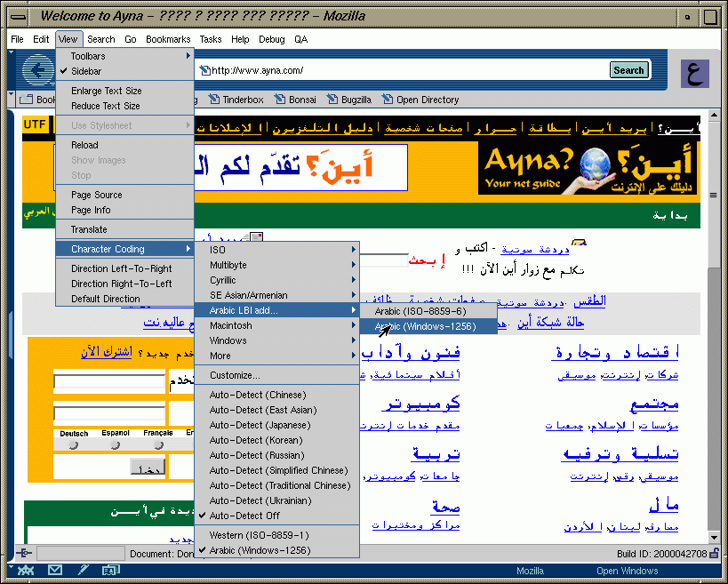Choose Translate from the View menu
Image resolution: width=728 pixels, height=584 pixels.
pyautogui.click(x=124, y=230)
